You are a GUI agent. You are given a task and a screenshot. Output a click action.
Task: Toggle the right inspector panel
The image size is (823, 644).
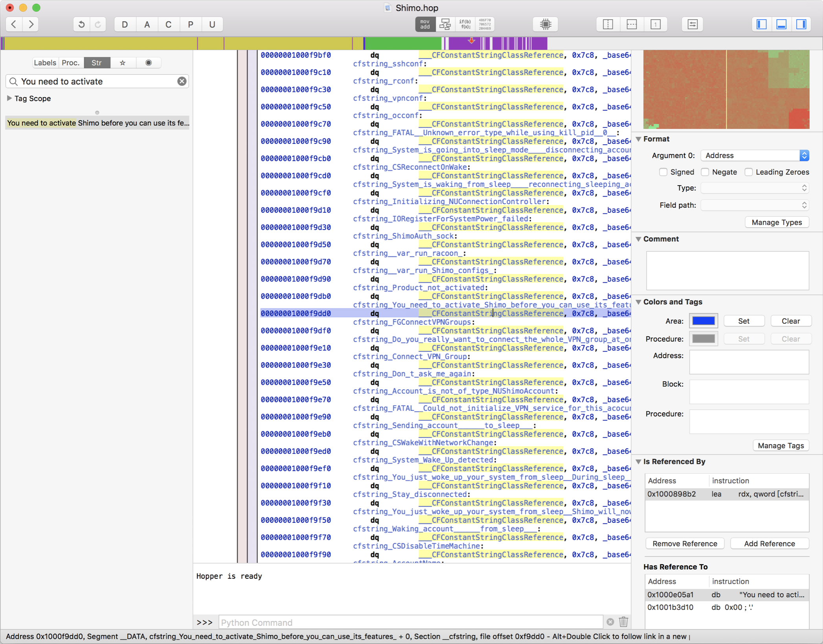tap(801, 24)
